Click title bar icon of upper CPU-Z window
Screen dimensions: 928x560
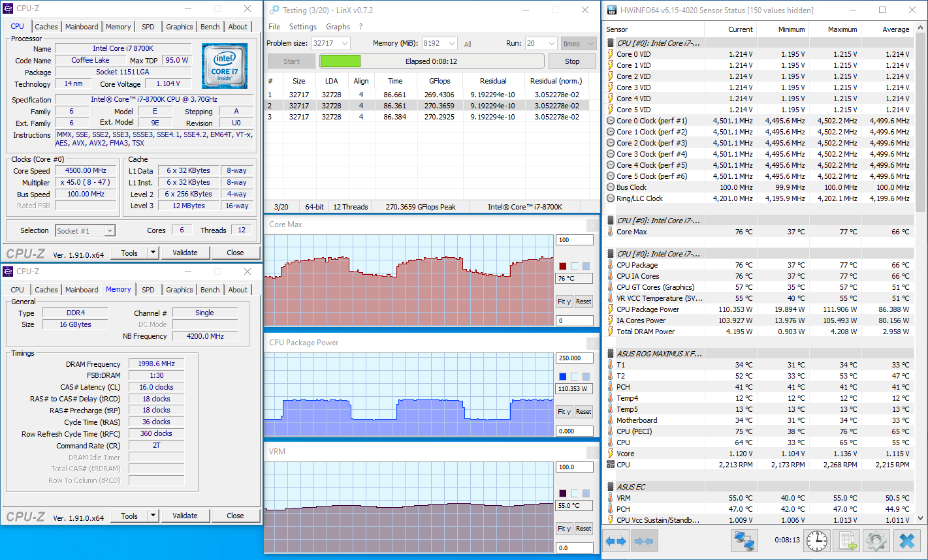[8, 9]
